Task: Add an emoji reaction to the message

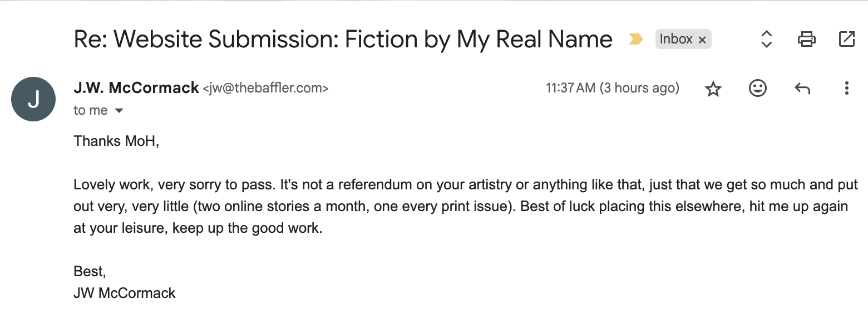Action: tap(758, 88)
